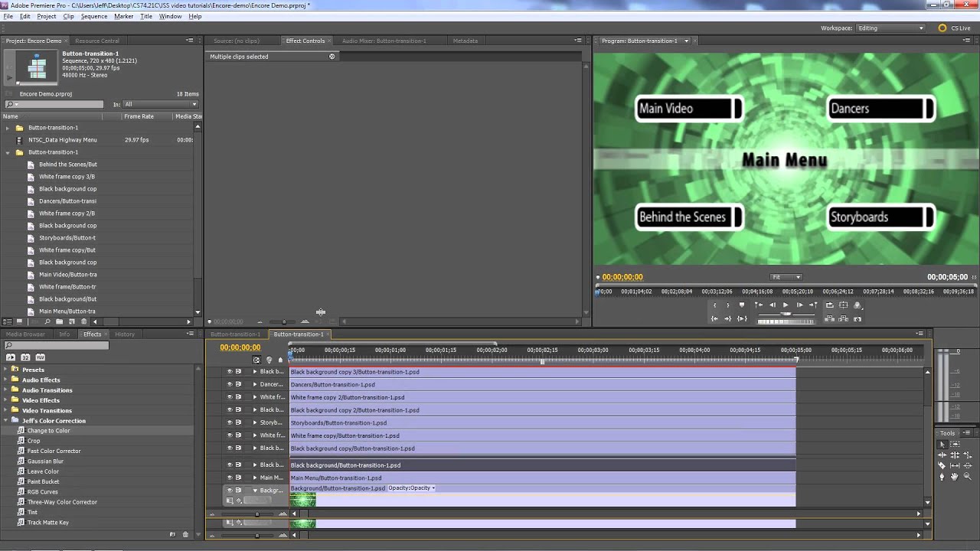Select the Zoom magnifier tool
The width and height of the screenshot is (980, 551).
(968, 476)
